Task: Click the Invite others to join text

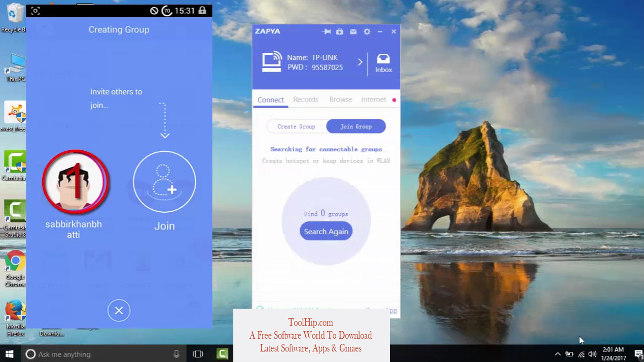Action: tap(116, 98)
